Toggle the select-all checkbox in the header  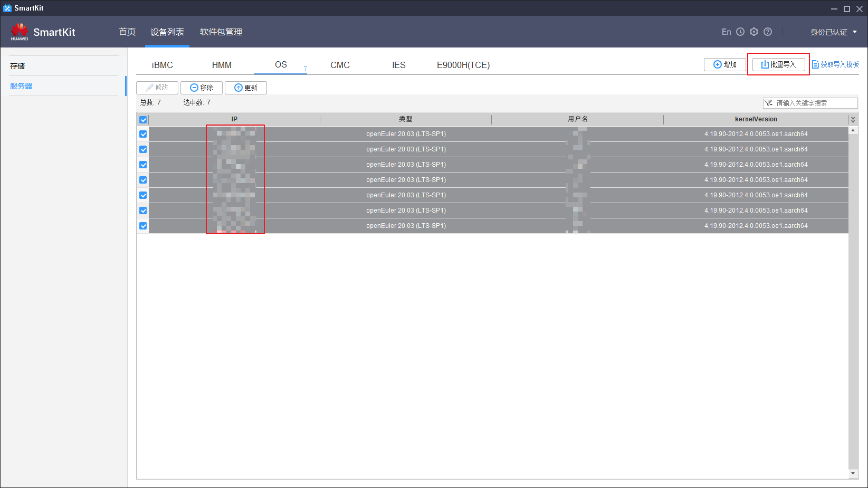click(x=143, y=120)
